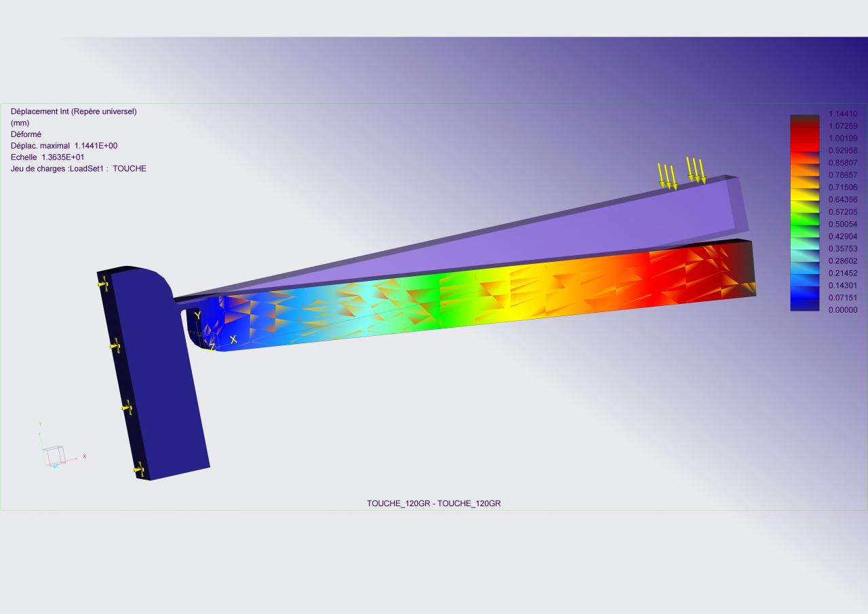
Task: Select the dark blue fixed support block
Action: pos(153,373)
